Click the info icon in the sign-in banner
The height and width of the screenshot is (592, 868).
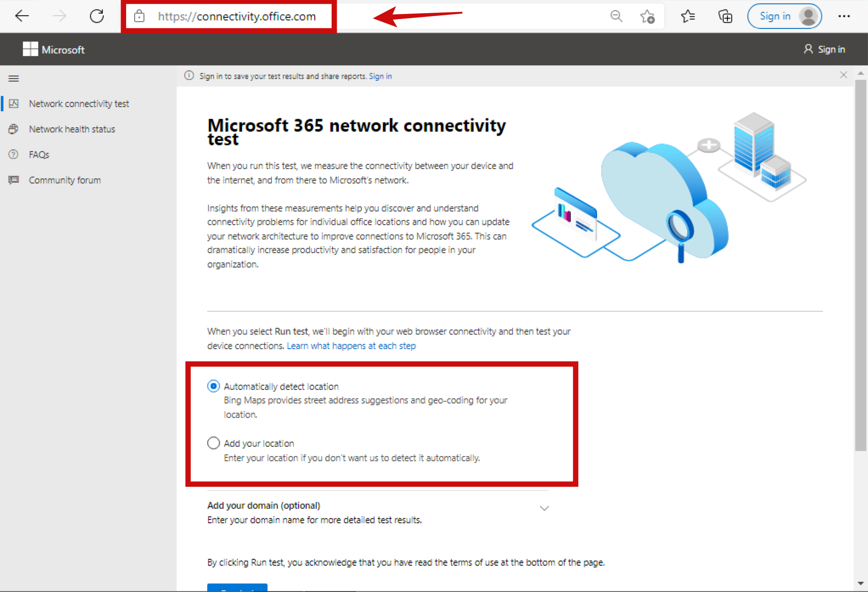click(x=189, y=76)
